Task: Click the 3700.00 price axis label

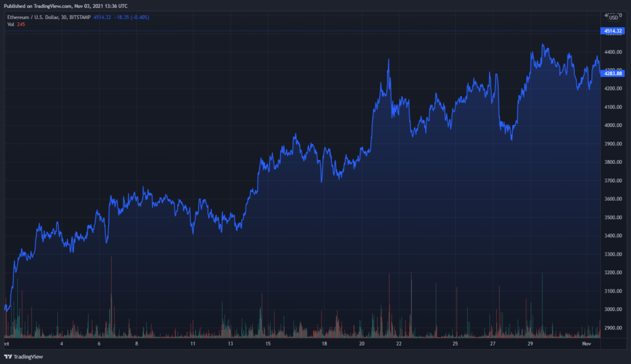Action: [613, 180]
